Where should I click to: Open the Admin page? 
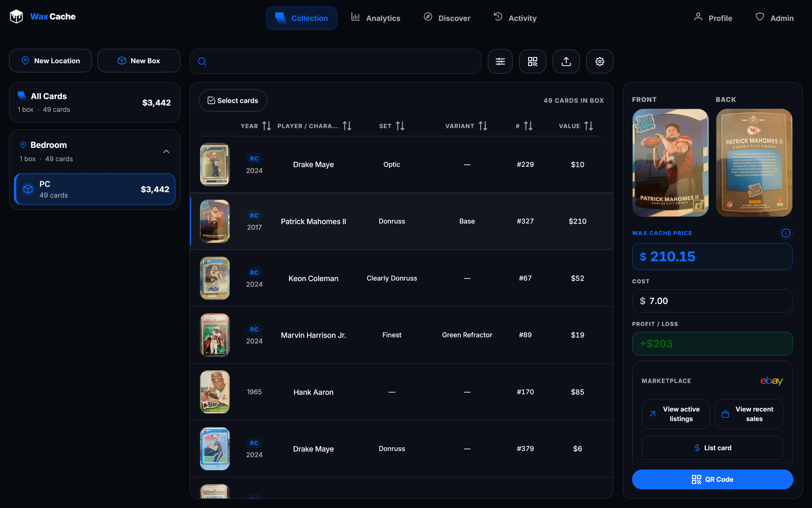(775, 18)
